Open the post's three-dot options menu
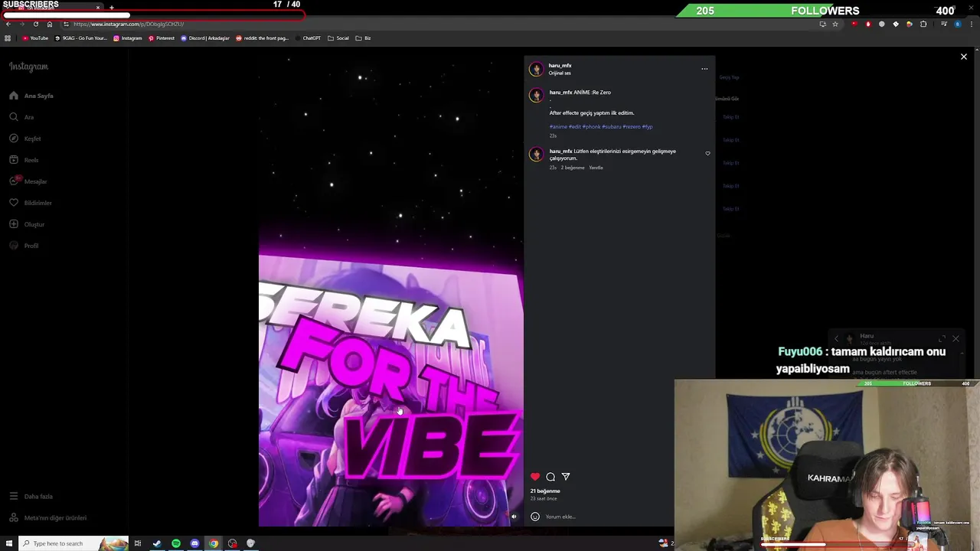 tap(704, 69)
